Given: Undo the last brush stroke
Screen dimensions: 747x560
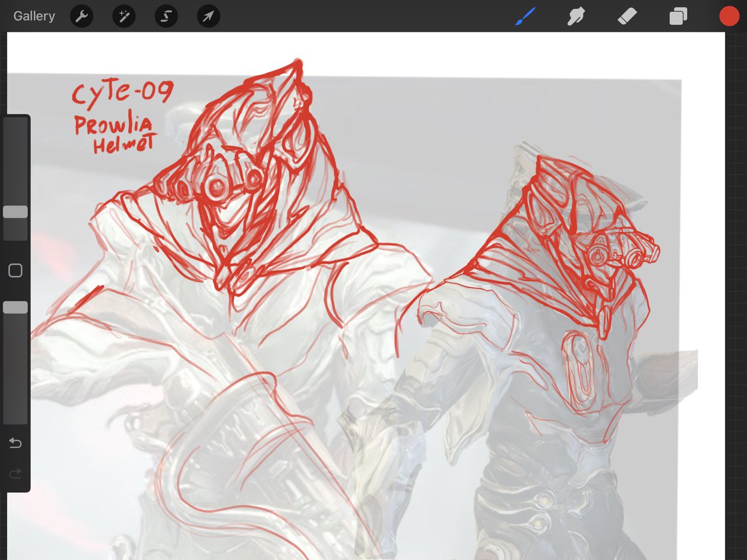Looking at the screenshot, I should (16, 443).
